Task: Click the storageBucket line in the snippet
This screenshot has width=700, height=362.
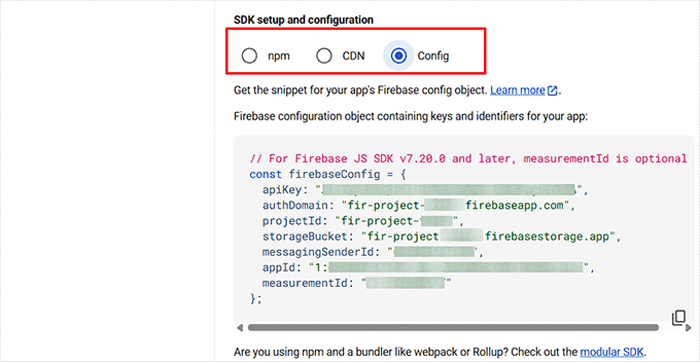Action: click(442, 237)
